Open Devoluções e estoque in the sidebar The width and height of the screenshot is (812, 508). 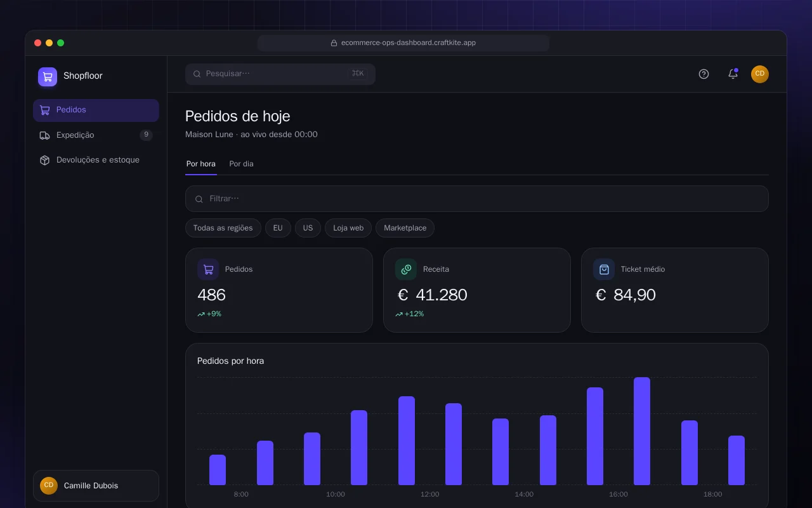pos(96,160)
